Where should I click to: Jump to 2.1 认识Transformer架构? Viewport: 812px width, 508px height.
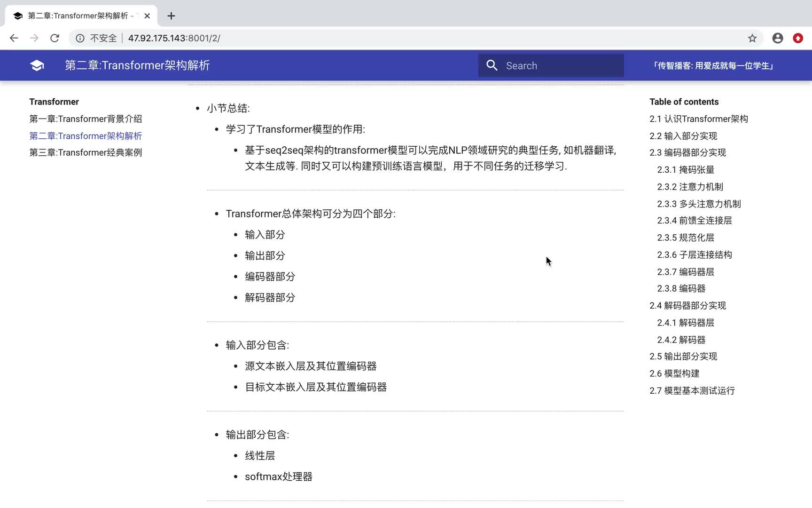point(699,119)
